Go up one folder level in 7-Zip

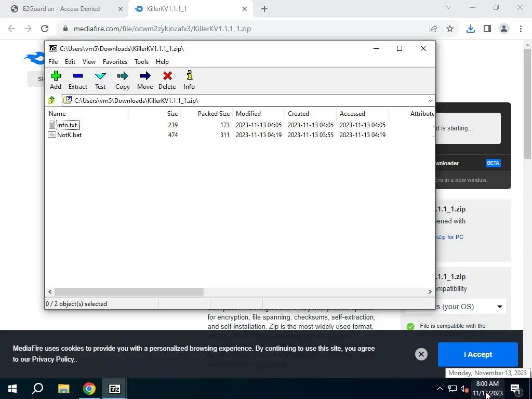click(51, 100)
